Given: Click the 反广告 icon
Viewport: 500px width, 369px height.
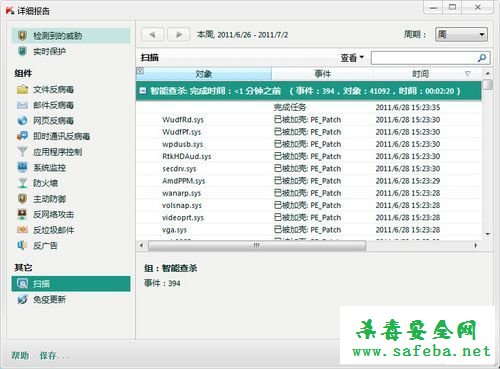Looking at the screenshot, I should tap(22, 245).
